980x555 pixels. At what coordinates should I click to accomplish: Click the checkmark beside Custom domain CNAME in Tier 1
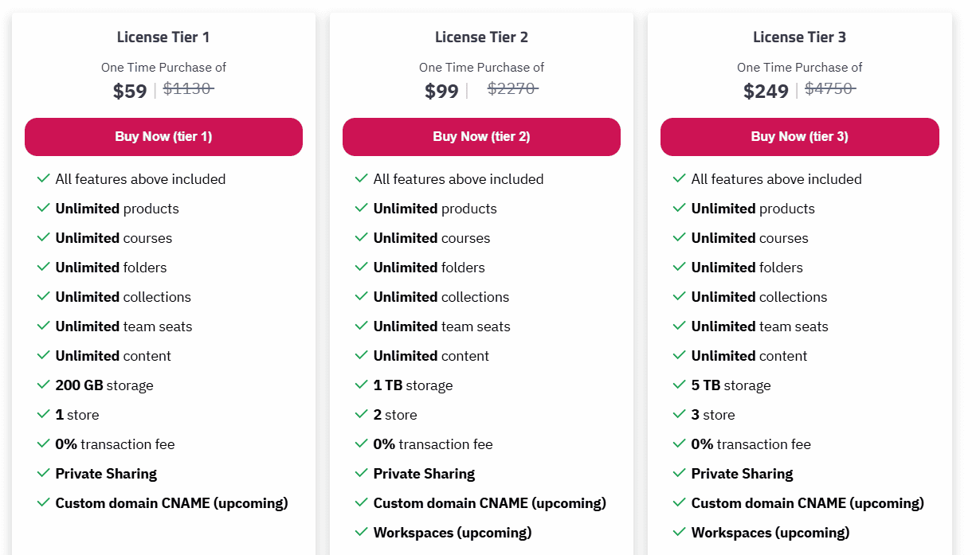pos(44,502)
